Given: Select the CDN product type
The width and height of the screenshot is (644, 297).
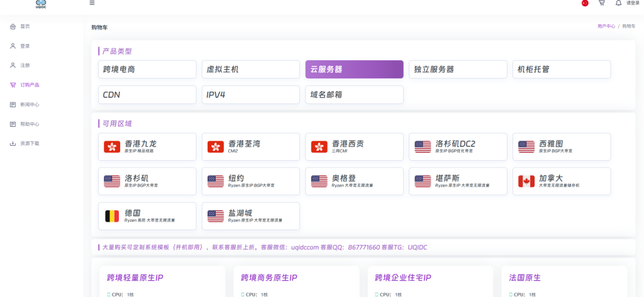Looking at the screenshot, I should pos(147,95).
